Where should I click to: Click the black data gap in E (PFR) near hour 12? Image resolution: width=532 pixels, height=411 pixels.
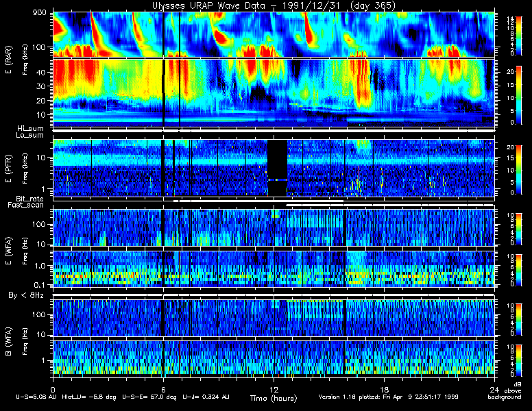[277, 168]
